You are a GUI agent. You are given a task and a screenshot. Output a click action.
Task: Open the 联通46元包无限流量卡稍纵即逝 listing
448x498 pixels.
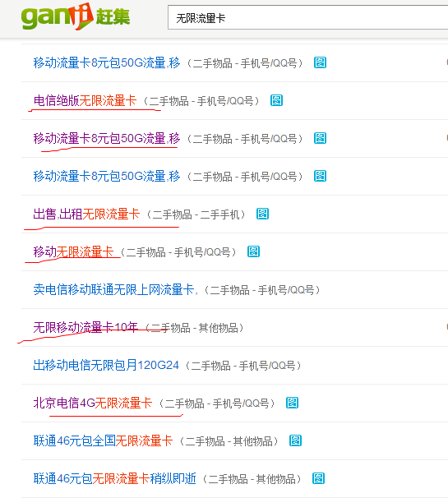click(115, 478)
